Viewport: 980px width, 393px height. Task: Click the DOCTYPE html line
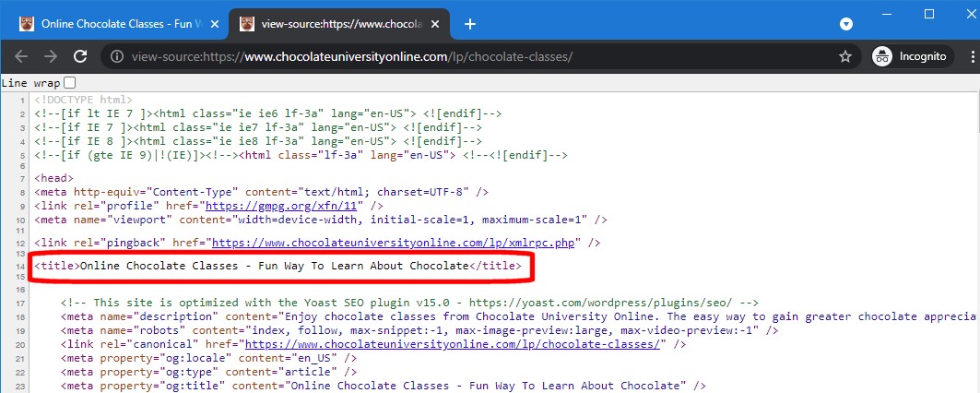[83, 101]
